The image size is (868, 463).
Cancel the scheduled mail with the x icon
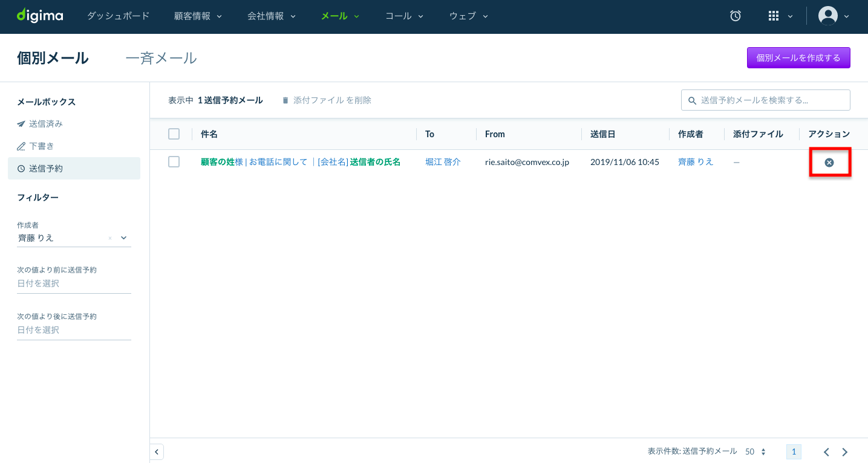click(x=829, y=162)
